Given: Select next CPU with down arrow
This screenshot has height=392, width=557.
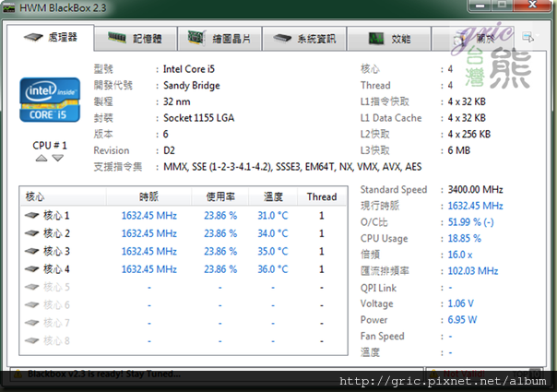Looking at the screenshot, I should coord(58,158).
